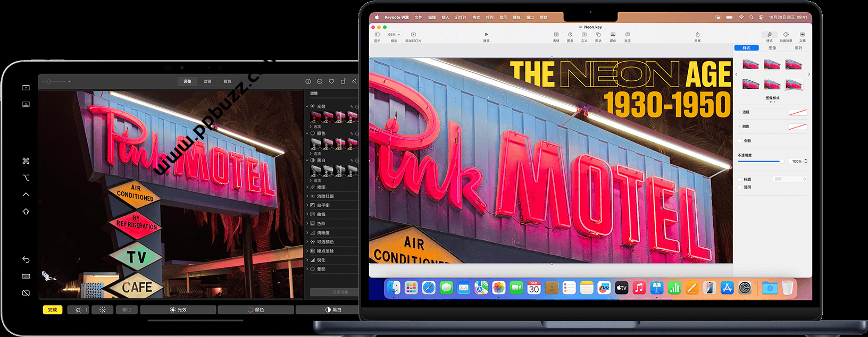Open the Music app in the Dock
The width and height of the screenshot is (868, 337).
coord(639,288)
